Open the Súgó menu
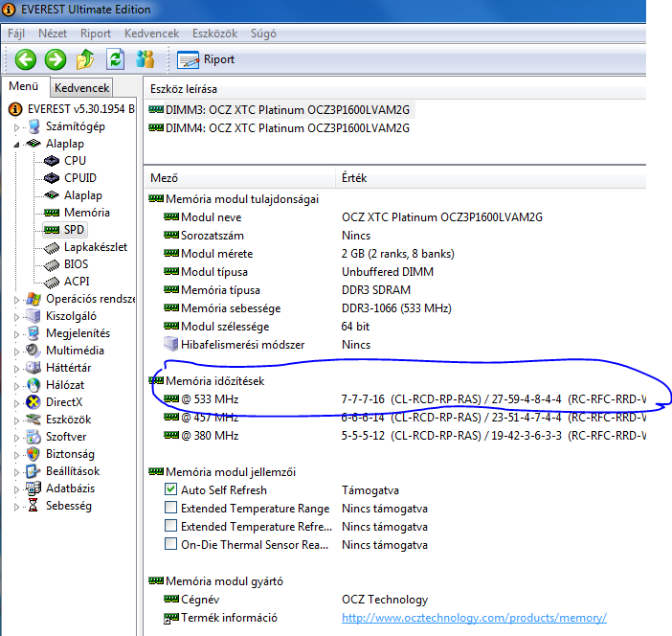This screenshot has width=672, height=636. coord(263,34)
